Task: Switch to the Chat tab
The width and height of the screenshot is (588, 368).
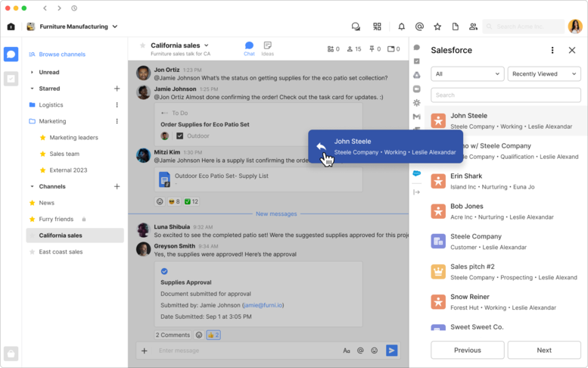Action: click(x=249, y=48)
